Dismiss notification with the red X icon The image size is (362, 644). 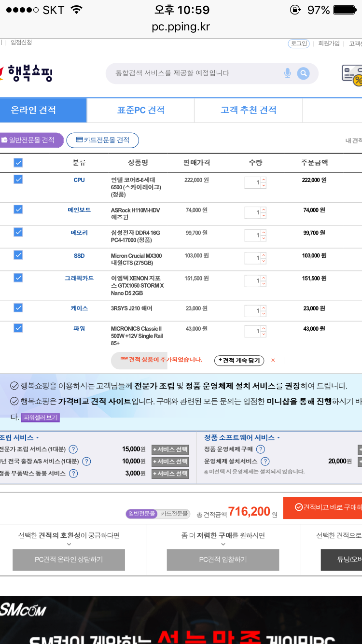(x=273, y=360)
